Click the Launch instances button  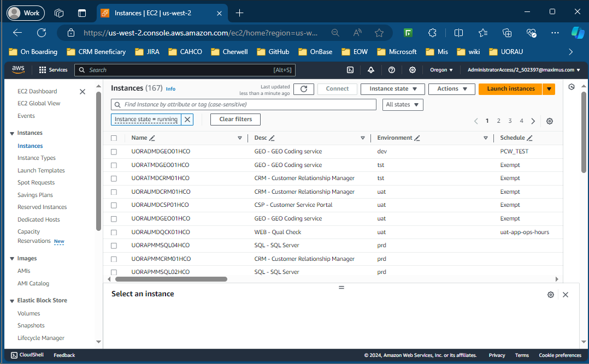tap(510, 89)
